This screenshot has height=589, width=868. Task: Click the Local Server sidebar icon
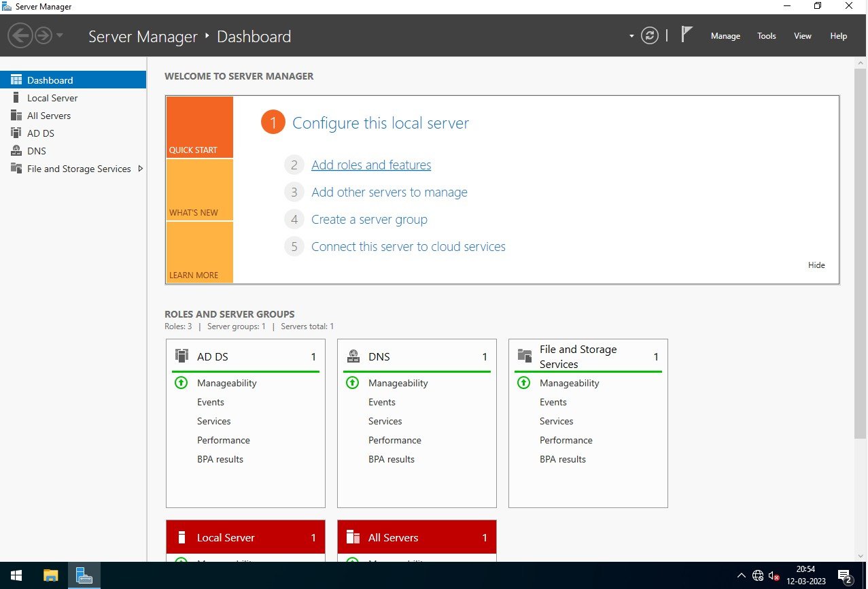pyautogui.click(x=16, y=97)
